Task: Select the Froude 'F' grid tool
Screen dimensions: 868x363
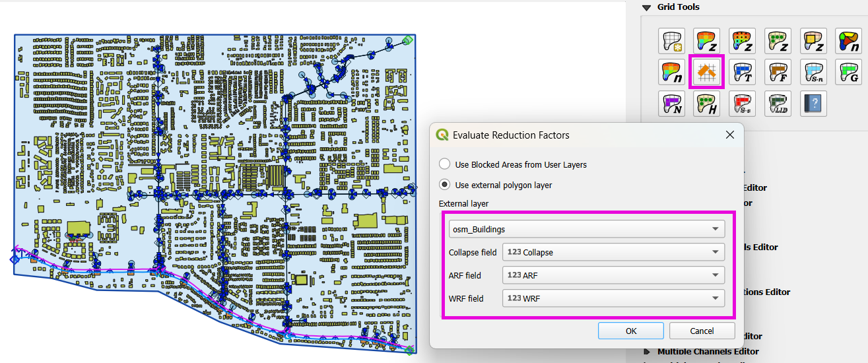Action: click(778, 73)
